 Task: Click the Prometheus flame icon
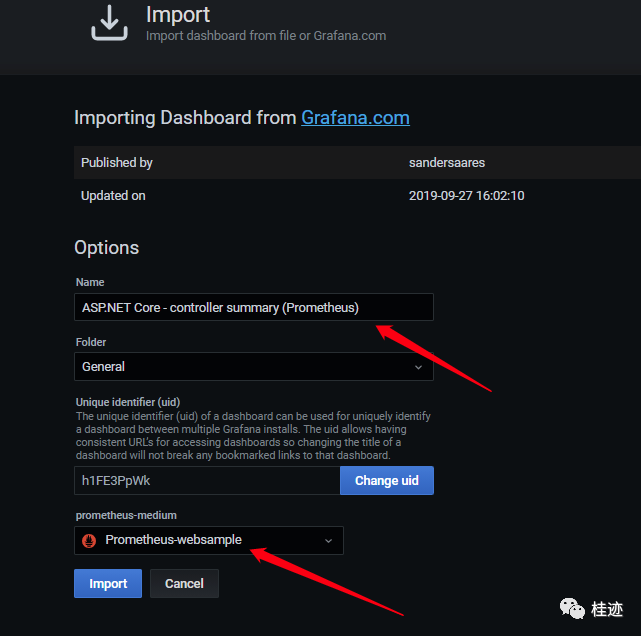[89, 540]
